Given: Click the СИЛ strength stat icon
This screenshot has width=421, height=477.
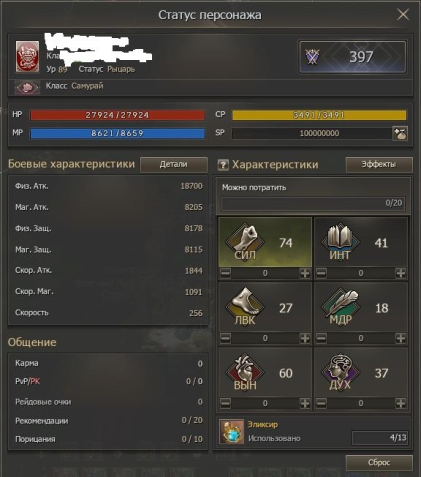Looking at the screenshot, I should tap(245, 242).
